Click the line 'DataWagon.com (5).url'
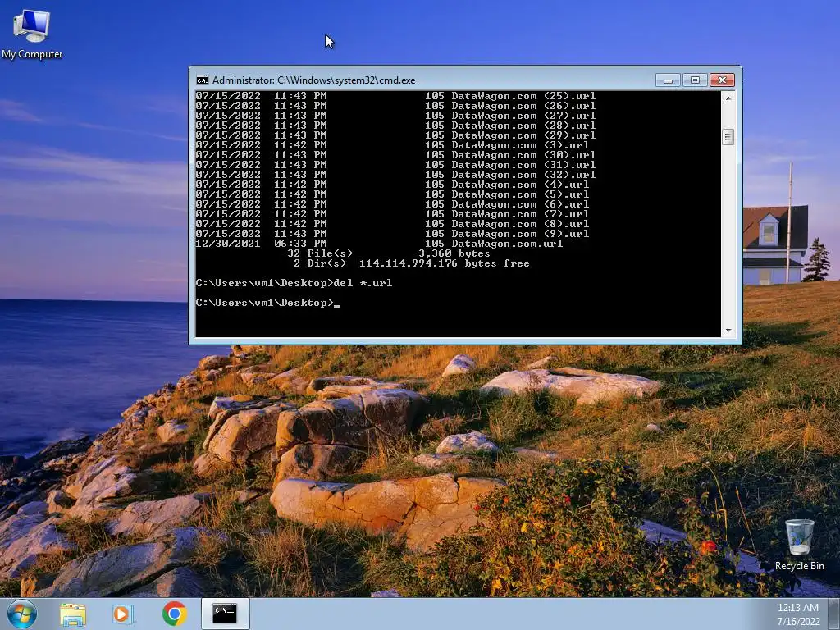Viewport: 840px width, 630px height. [x=392, y=194]
